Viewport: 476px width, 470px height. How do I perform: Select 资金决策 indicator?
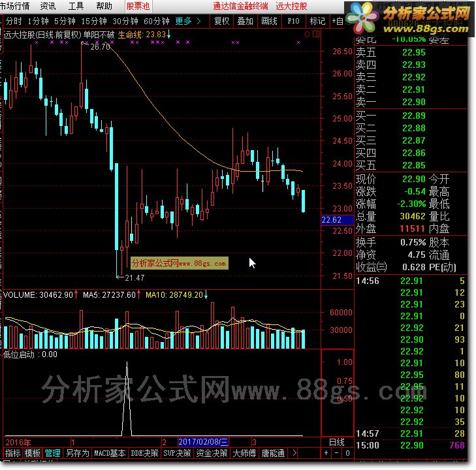212,453
